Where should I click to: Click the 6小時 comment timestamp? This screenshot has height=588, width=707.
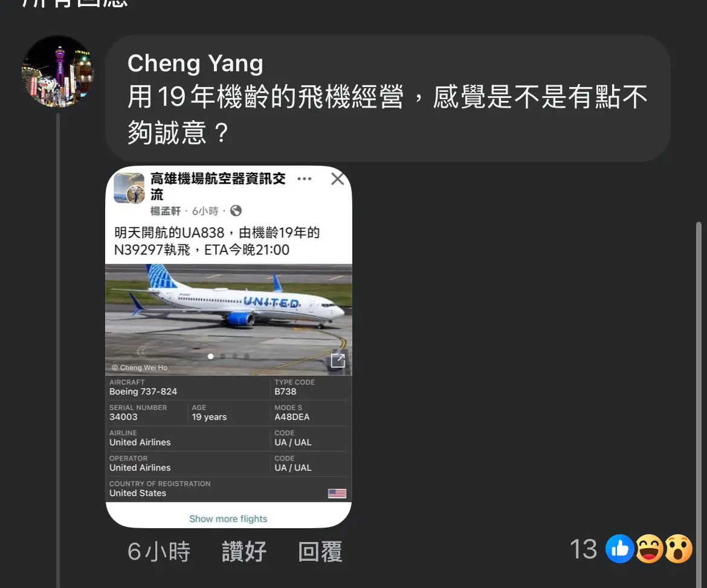click(159, 552)
